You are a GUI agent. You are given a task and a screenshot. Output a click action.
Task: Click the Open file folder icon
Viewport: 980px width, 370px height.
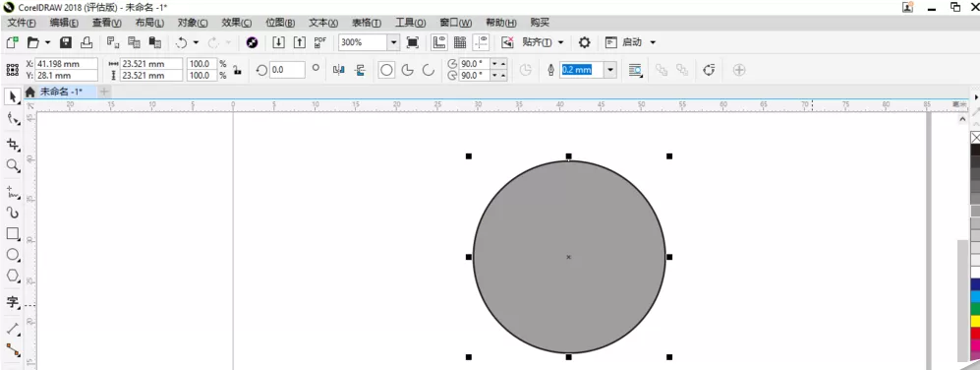32,42
